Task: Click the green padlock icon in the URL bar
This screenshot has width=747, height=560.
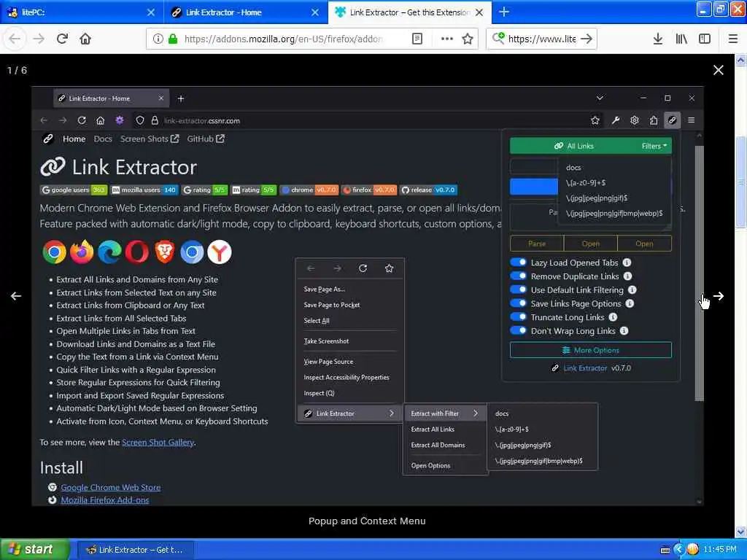Action: click(173, 39)
